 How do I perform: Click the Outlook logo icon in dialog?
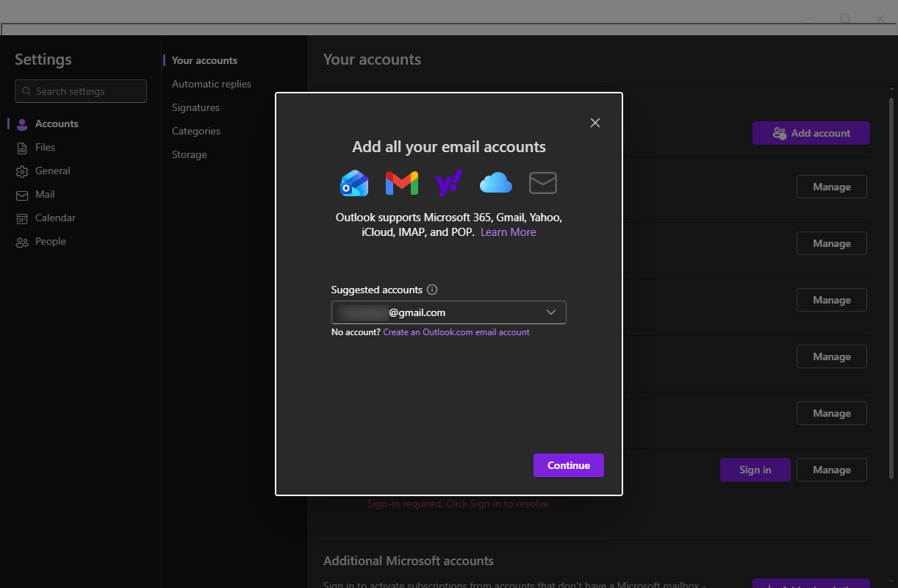click(x=354, y=183)
